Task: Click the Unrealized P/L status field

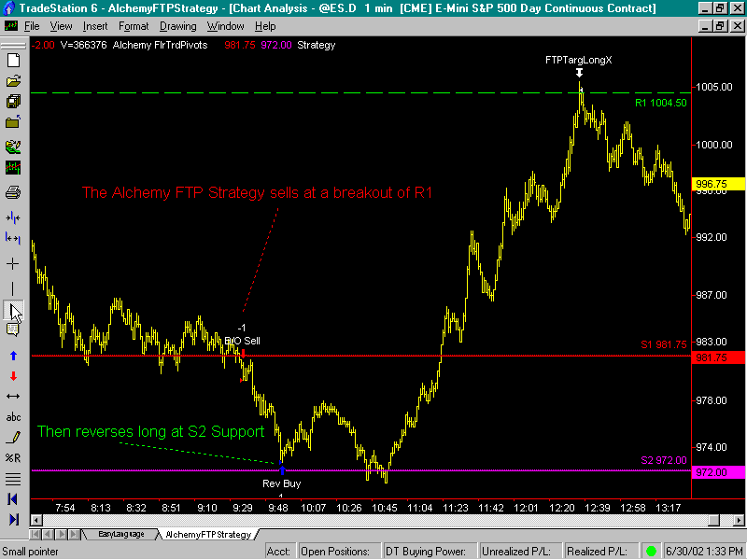Action: (x=520, y=552)
